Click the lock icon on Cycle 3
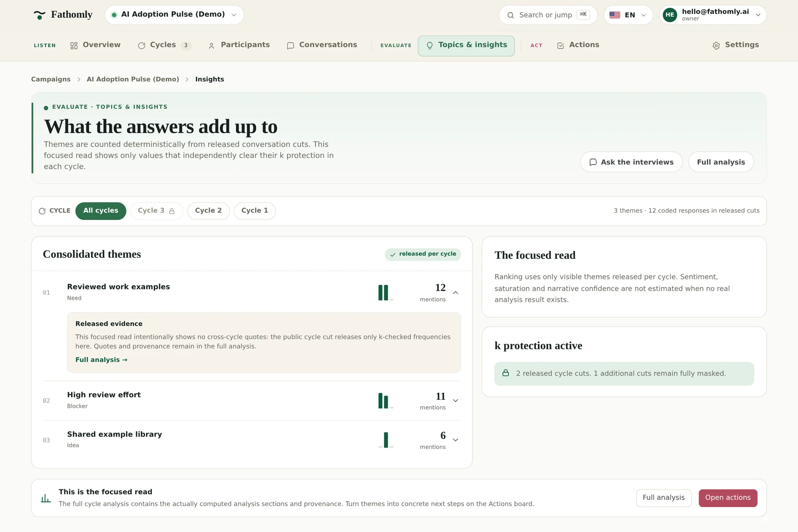Screen dimensions: 798x532 tap(172, 211)
